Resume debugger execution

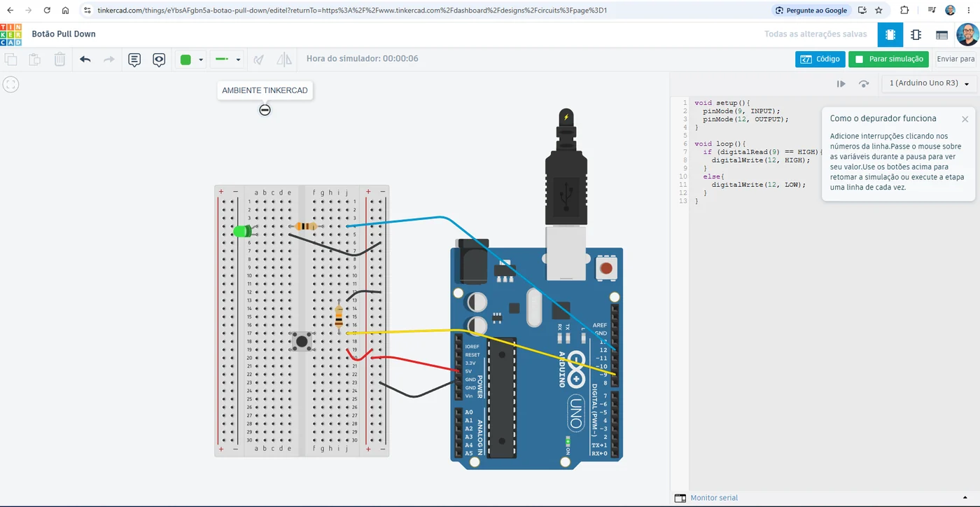[x=841, y=83]
